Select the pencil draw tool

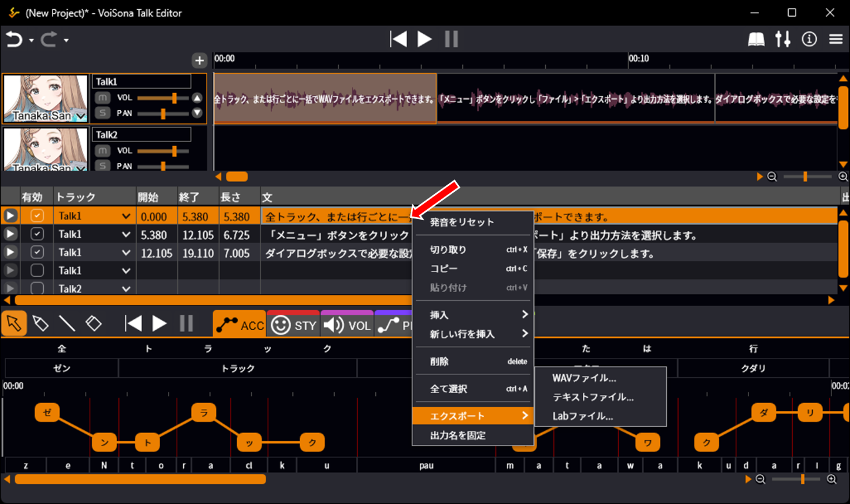(41, 323)
